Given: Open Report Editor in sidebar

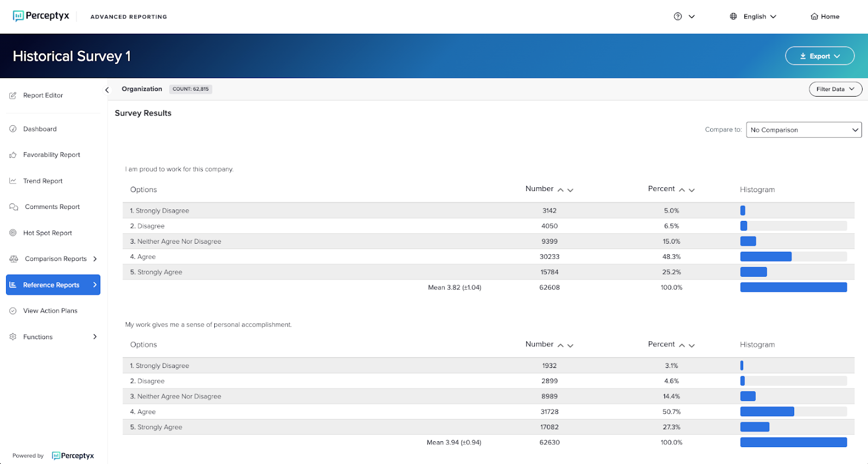Looking at the screenshot, I should pyautogui.click(x=43, y=96).
